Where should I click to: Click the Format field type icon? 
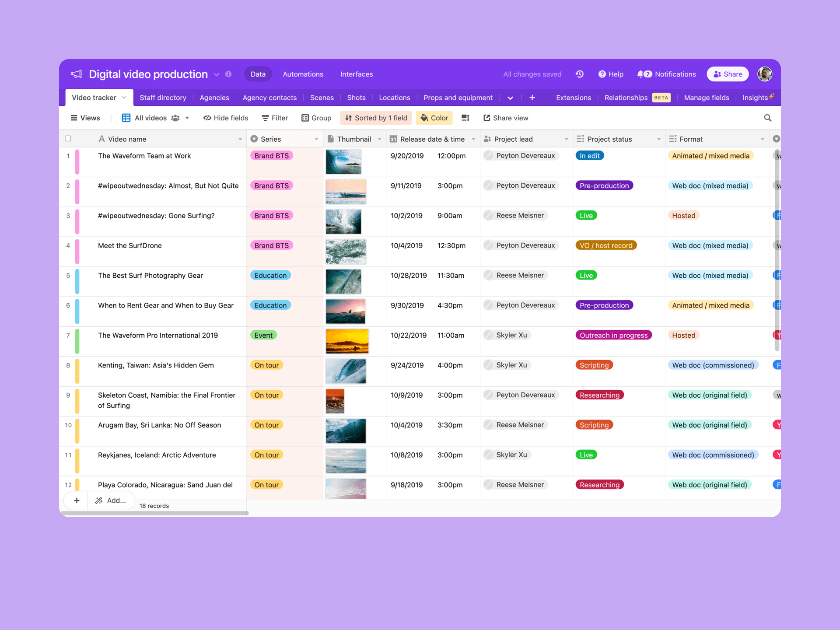click(673, 139)
